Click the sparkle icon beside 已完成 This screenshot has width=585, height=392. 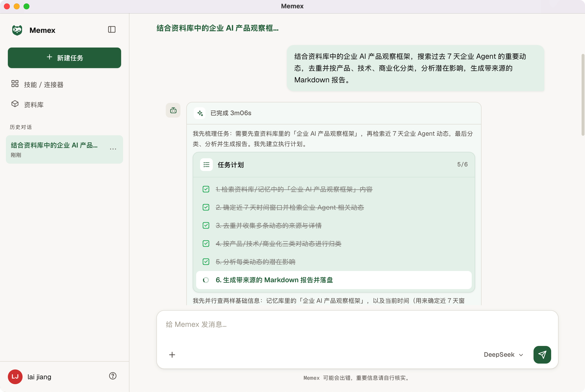coord(200,113)
